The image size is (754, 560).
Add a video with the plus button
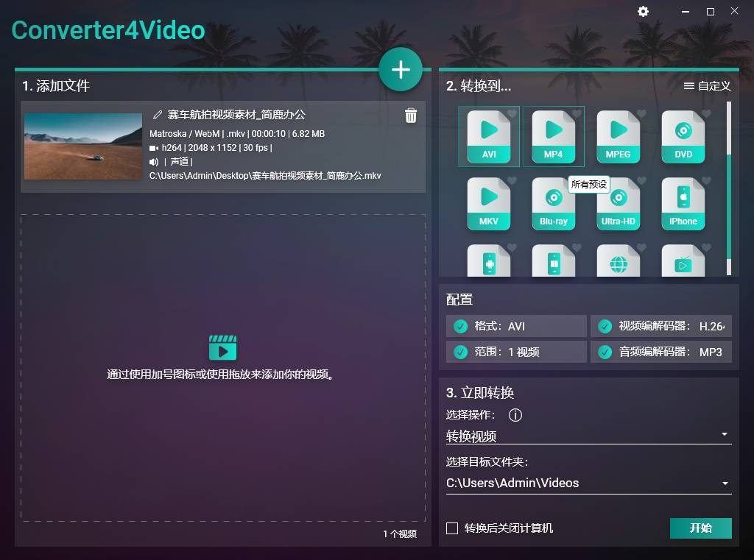tap(401, 69)
